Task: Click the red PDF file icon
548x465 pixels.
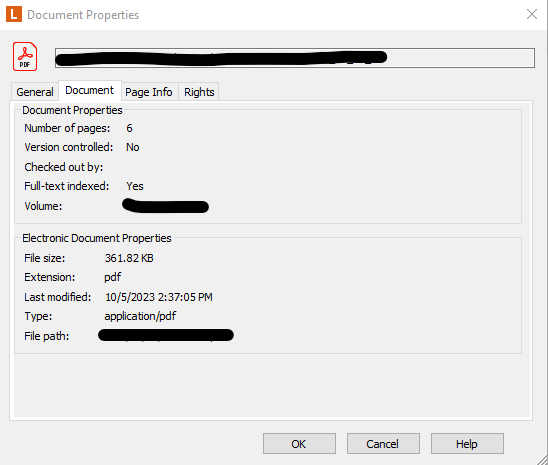Action: (25, 57)
